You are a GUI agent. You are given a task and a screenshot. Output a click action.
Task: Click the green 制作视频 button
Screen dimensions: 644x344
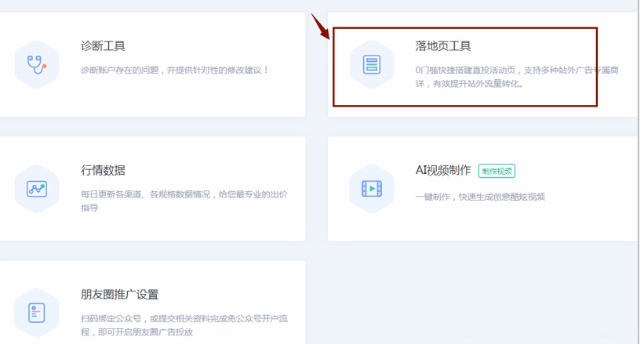(497, 171)
